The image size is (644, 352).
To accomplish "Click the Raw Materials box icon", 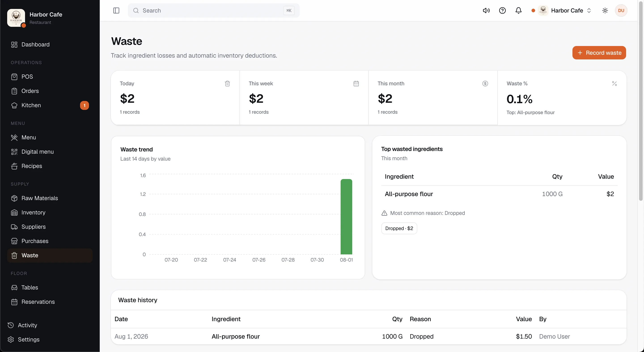I will point(14,198).
